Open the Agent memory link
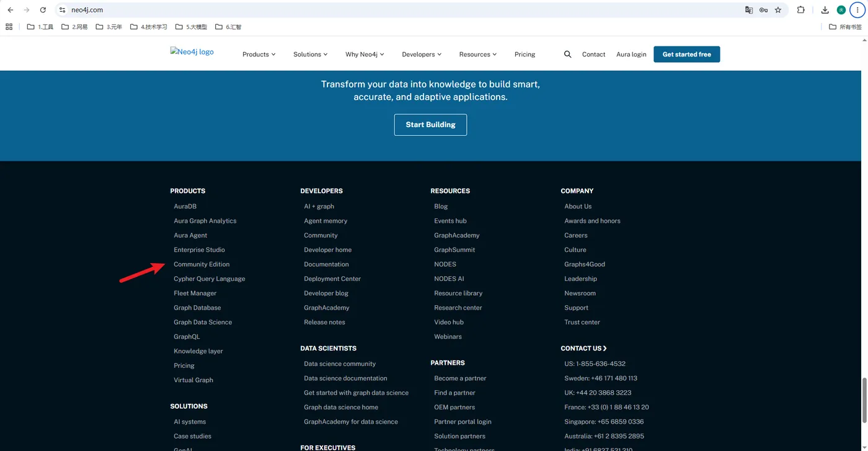 click(x=325, y=221)
